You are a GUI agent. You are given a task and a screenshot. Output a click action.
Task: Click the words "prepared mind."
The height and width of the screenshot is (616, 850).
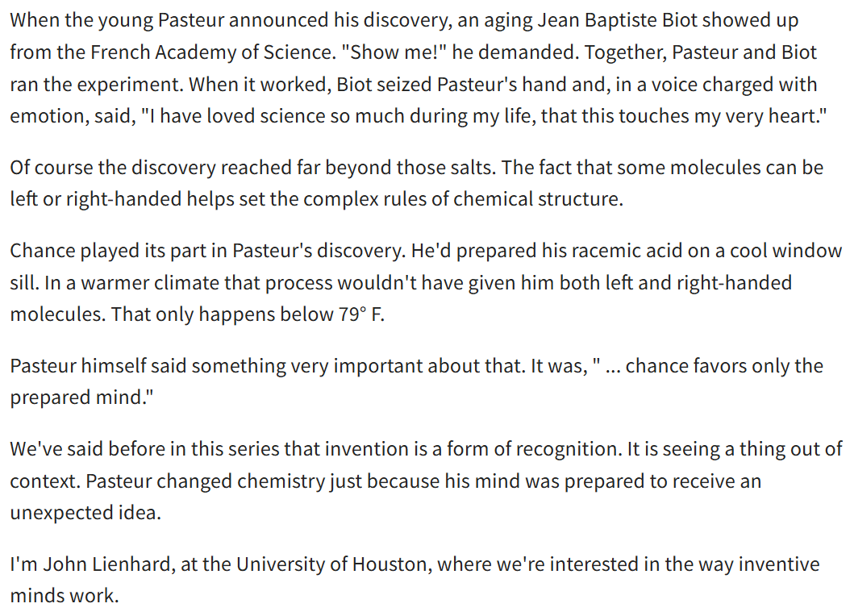point(82,397)
